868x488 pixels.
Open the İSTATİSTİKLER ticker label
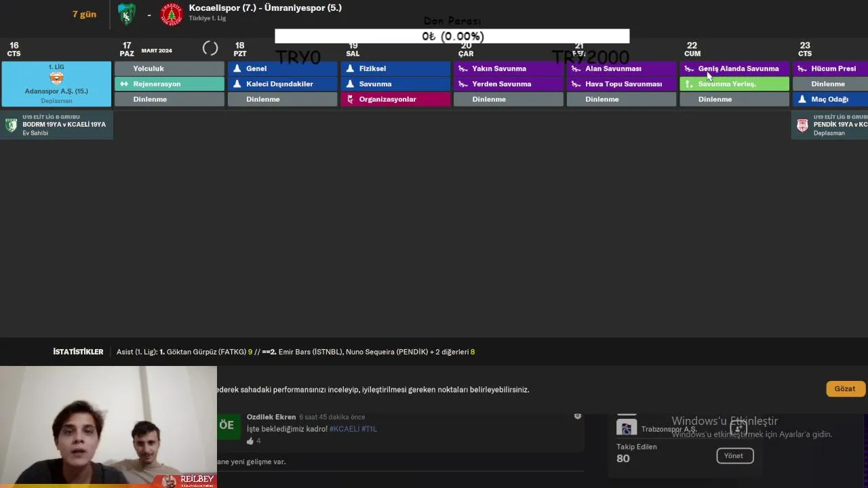pyautogui.click(x=78, y=352)
